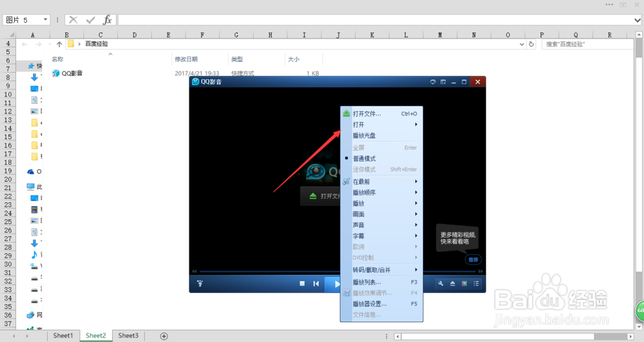
Task: Click the This PC monitor icon in Explorer sidebar
Action: [31, 187]
